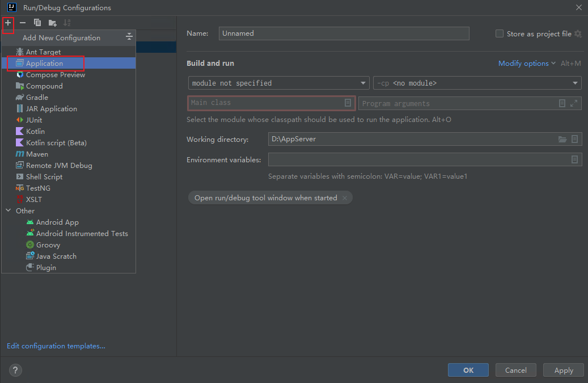
Task: Click into the Program arguments field
Action: (469, 103)
